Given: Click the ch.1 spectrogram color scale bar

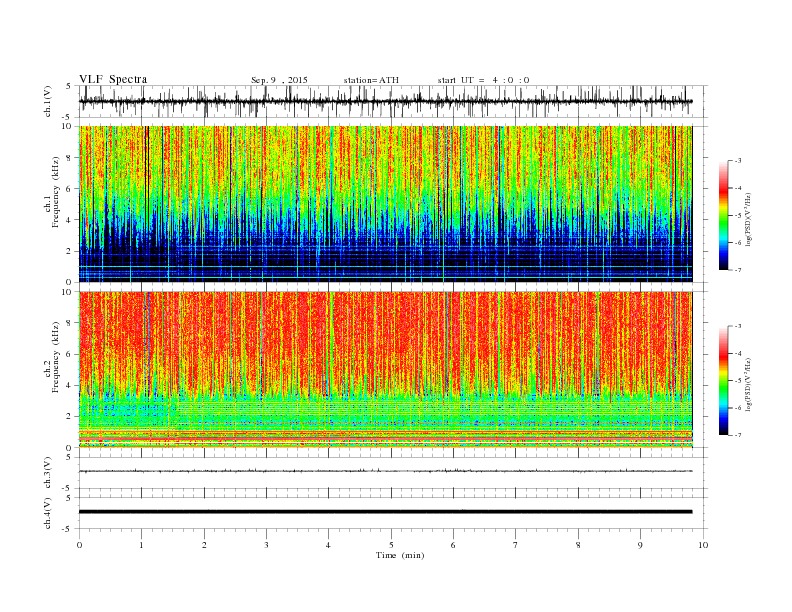Looking at the screenshot, I should click(723, 215).
